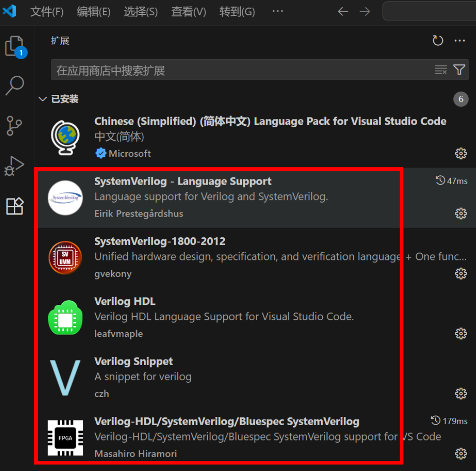
Task: Click 'Language support for Verilog and SystemVerilog.' text
Action: (x=211, y=197)
